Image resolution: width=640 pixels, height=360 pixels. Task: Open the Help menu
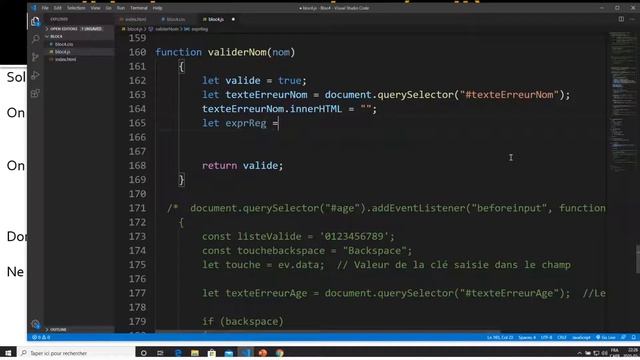[x=158, y=8]
